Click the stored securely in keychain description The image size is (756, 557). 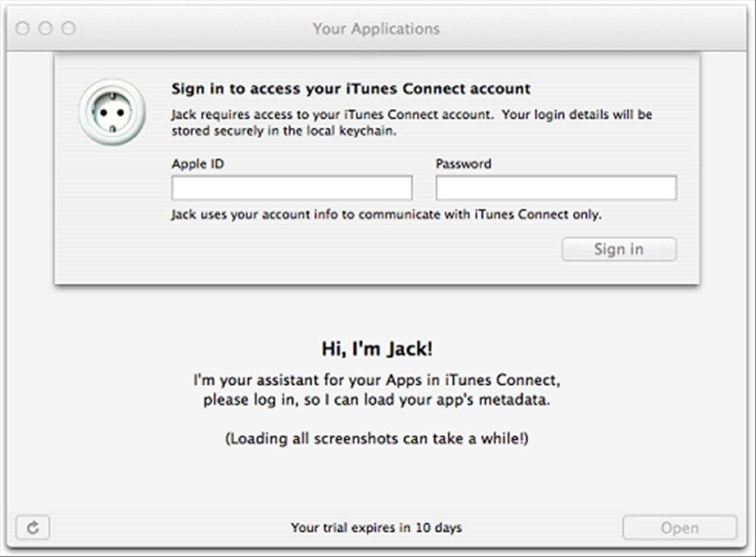click(x=412, y=123)
